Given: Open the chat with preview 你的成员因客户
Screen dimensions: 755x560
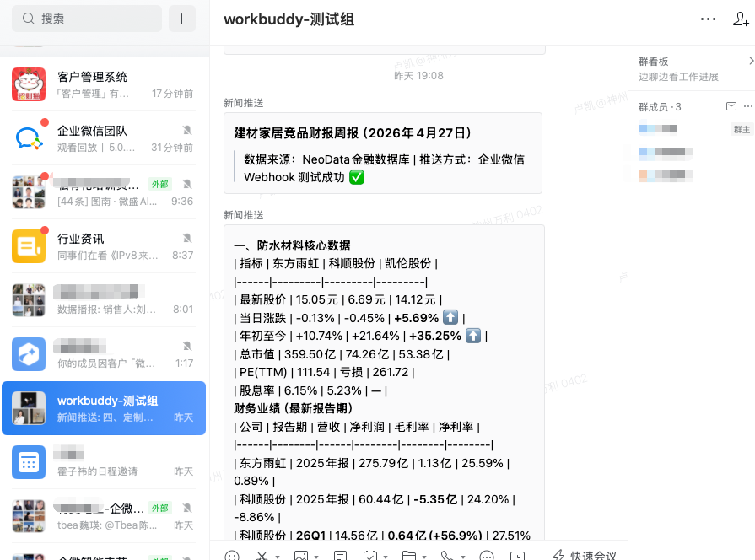Looking at the screenshot, I should click(104, 354).
